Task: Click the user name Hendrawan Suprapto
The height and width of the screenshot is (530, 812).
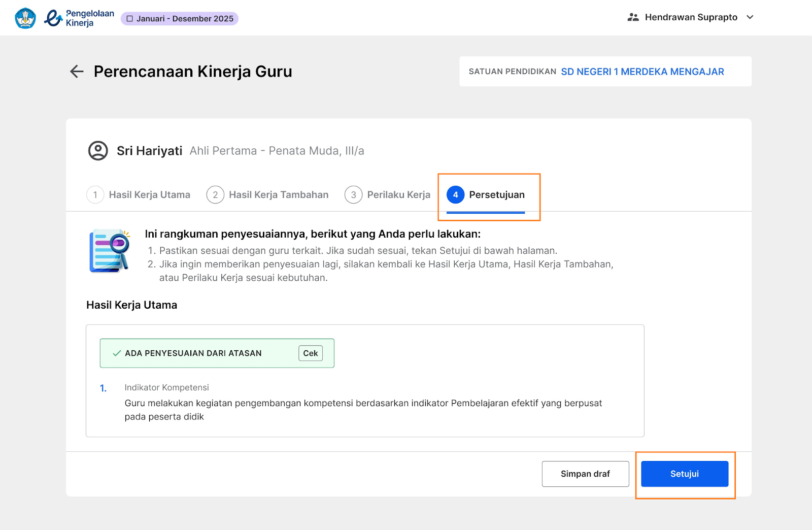Action: click(691, 17)
